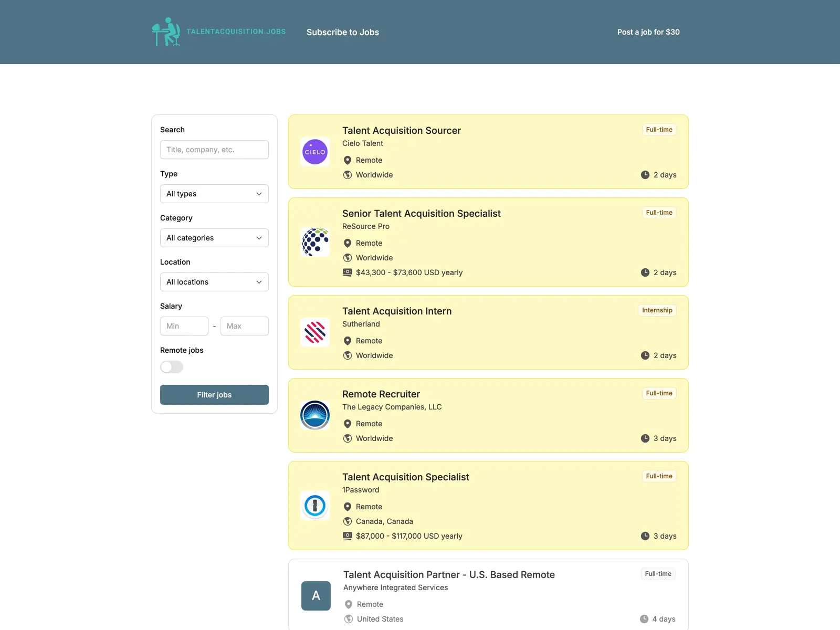Click the United States location text
The width and height of the screenshot is (840, 630).
(380, 619)
